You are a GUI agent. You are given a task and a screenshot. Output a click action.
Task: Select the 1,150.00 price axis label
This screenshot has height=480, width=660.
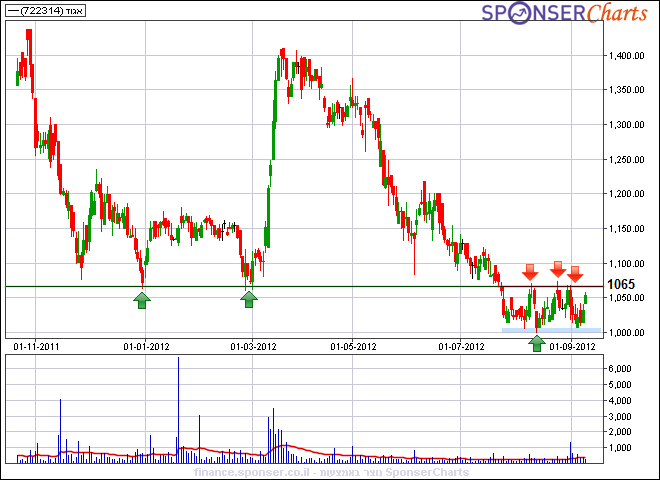point(626,229)
